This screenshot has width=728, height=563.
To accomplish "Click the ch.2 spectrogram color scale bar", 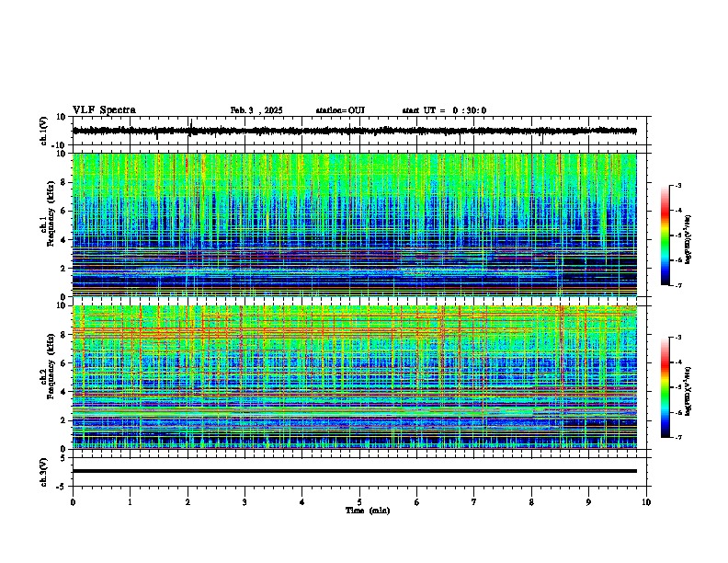I will pyautogui.click(x=665, y=387).
